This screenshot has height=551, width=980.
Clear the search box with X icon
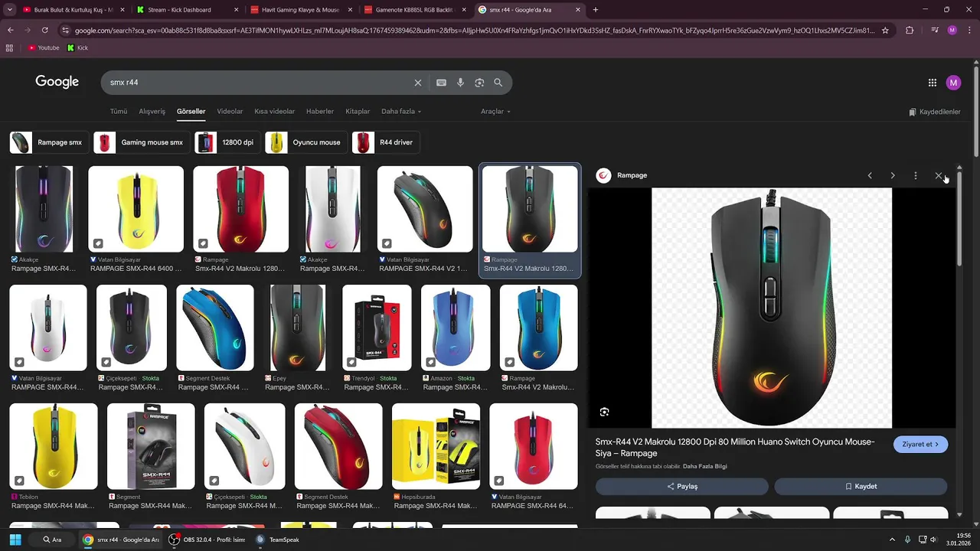pyautogui.click(x=418, y=83)
